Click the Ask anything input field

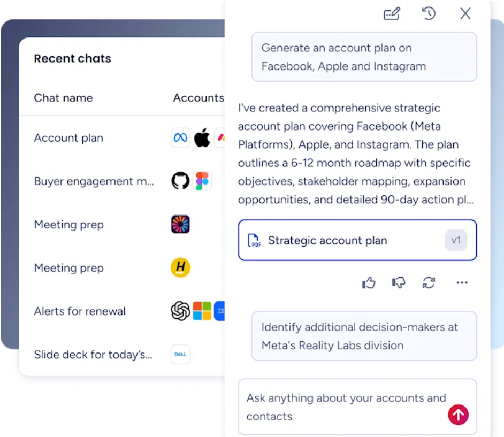tap(357, 407)
